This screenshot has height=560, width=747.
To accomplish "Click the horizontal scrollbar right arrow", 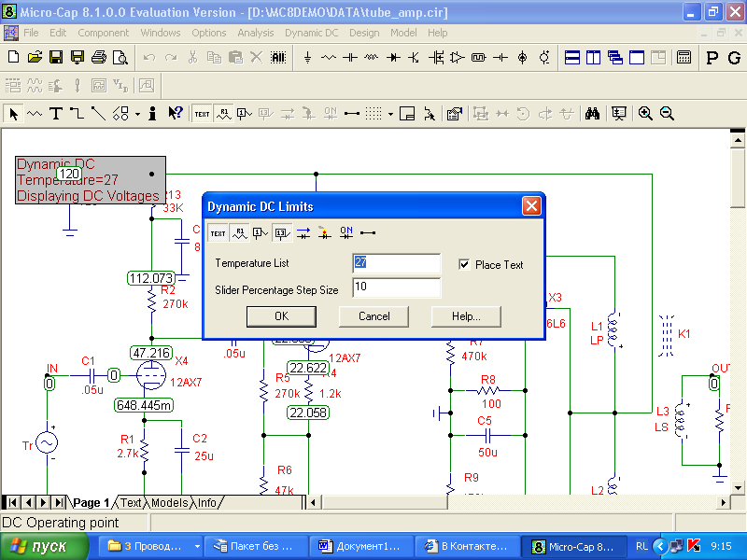I will tap(723, 502).
